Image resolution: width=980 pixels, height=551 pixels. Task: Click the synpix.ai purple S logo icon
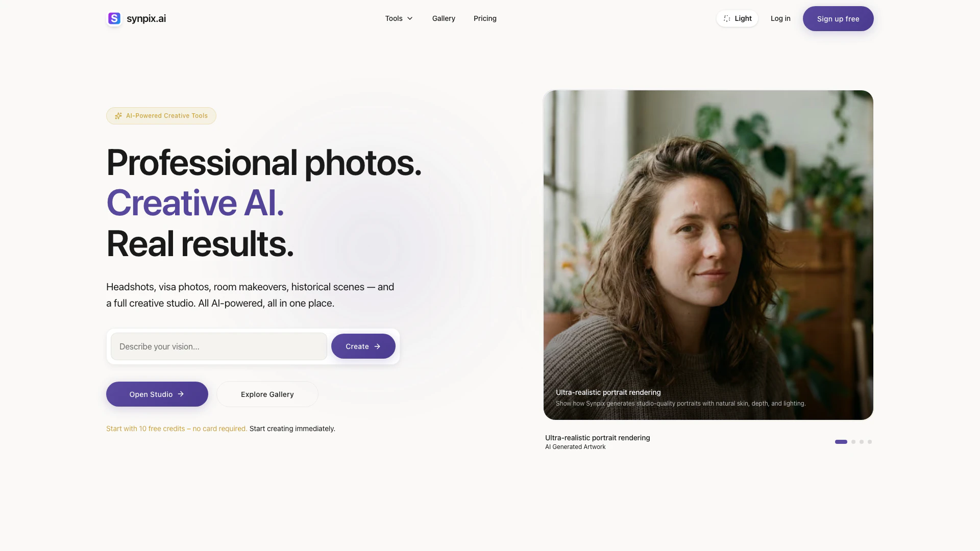tap(114, 18)
